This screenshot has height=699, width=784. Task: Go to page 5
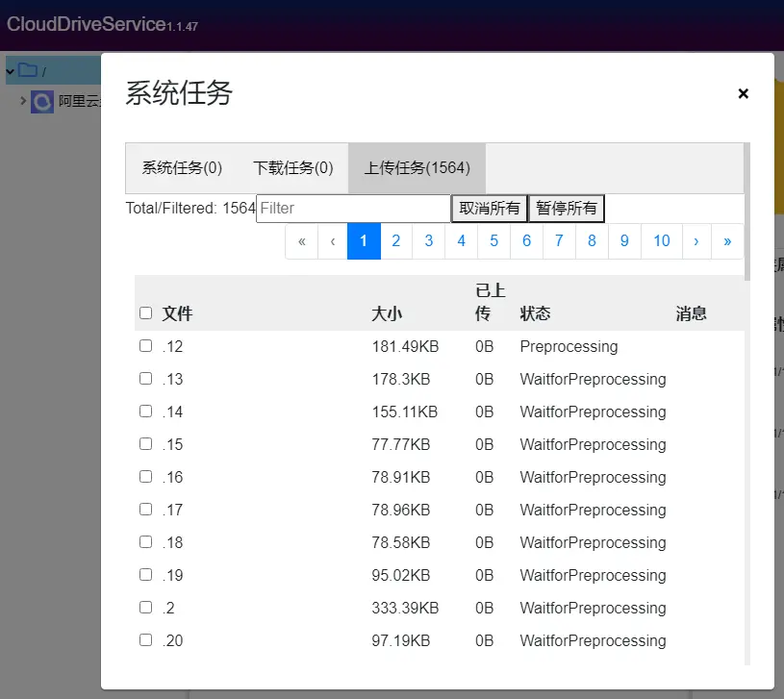coord(494,241)
